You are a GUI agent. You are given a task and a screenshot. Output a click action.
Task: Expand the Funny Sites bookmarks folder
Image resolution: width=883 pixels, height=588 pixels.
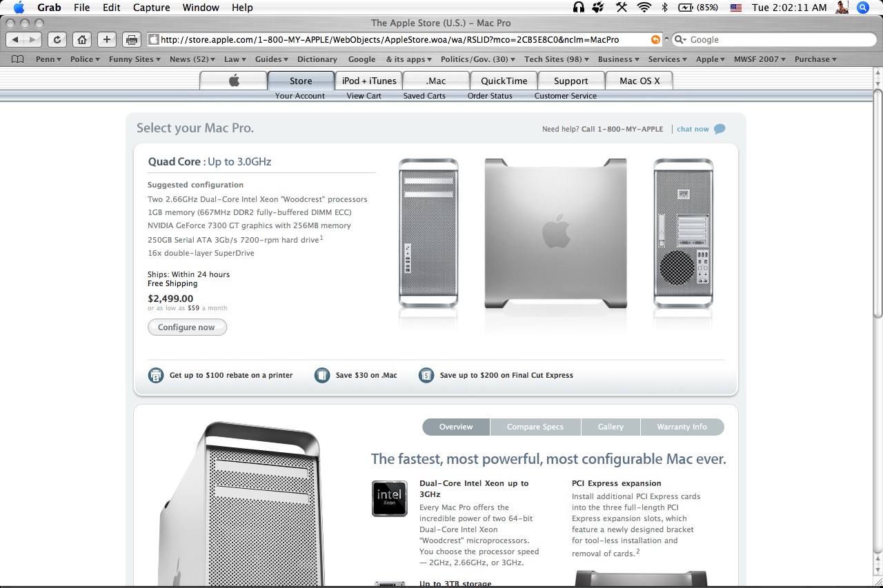[135, 59]
